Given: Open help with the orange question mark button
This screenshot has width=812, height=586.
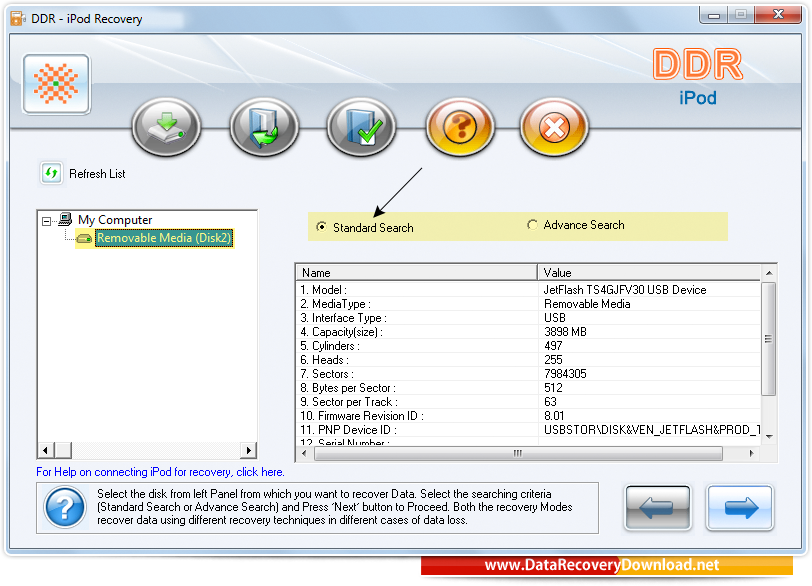Looking at the screenshot, I should pyautogui.click(x=460, y=127).
